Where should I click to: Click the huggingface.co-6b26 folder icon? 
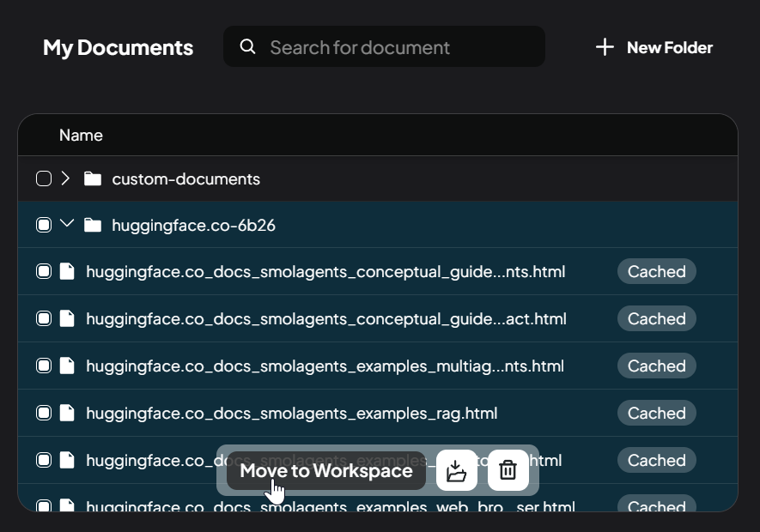93,225
